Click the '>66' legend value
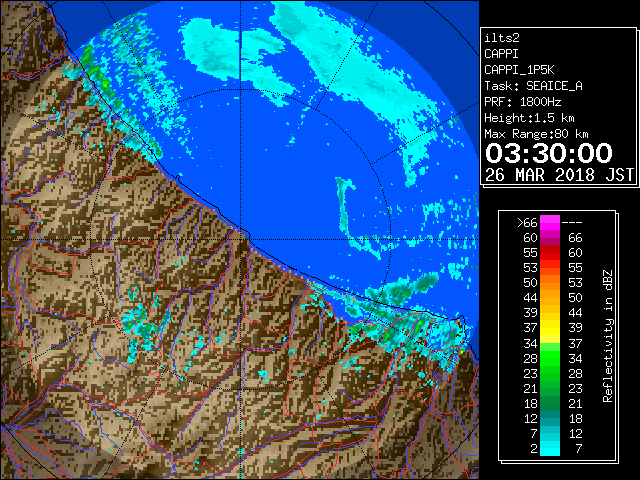Screen dimensions: 640x480 [x=527, y=223]
